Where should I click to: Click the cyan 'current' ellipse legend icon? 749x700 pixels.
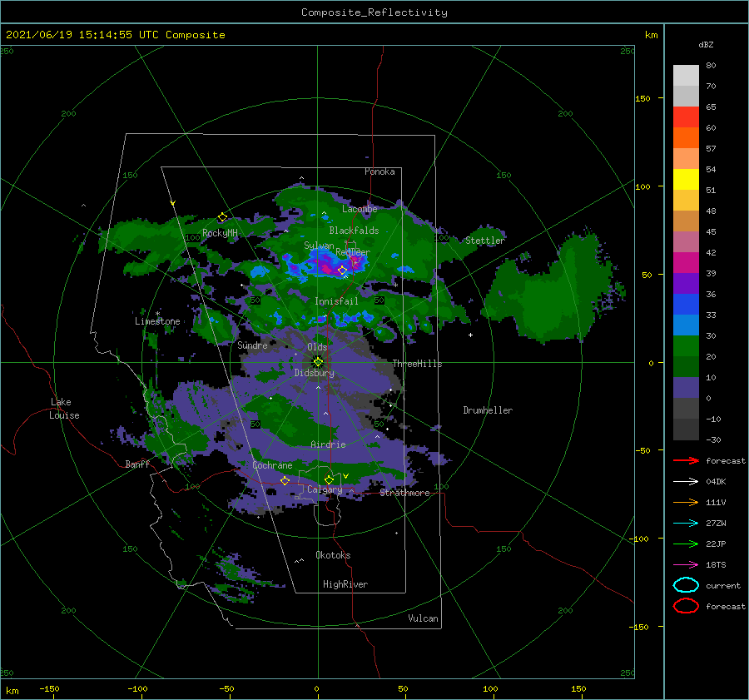click(x=686, y=585)
